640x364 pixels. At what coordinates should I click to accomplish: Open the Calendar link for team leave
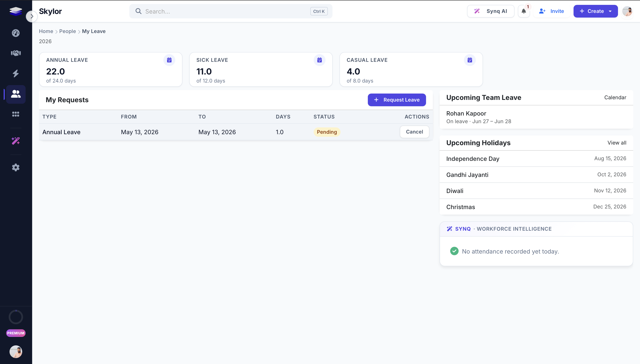pos(615,98)
